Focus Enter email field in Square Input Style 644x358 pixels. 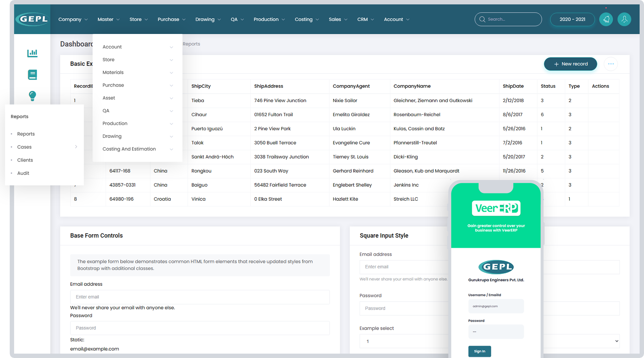pyautogui.click(x=404, y=267)
